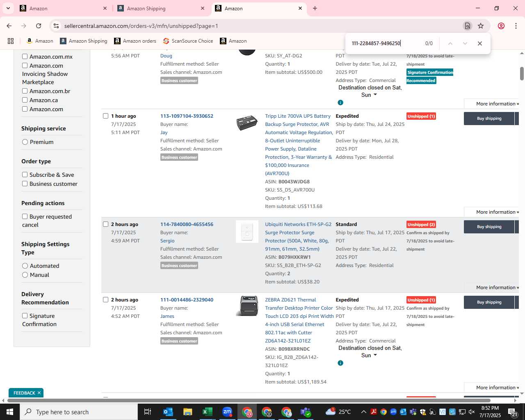This screenshot has height=420, width=525.
Task: Go to next find result
Action: tap(465, 43)
